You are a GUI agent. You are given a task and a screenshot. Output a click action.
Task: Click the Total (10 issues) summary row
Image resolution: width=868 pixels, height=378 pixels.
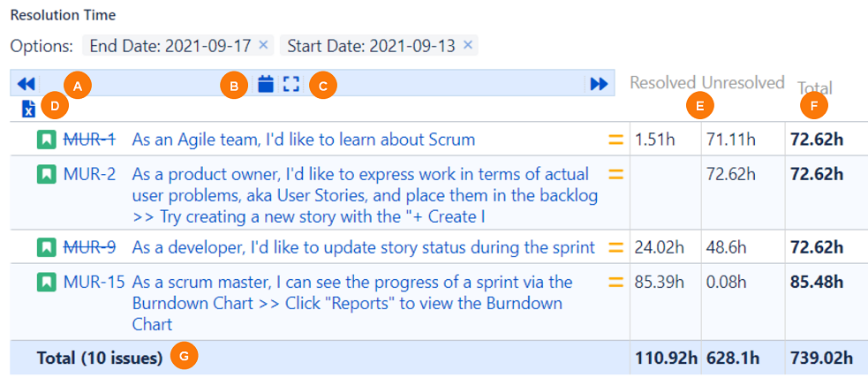point(99,358)
